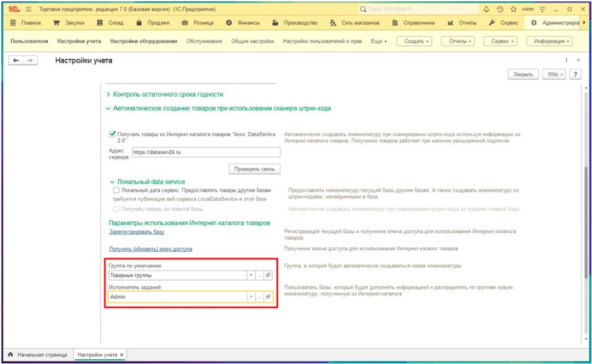This screenshot has height=364, width=592.
Task: Open the Еще dropdown in command bar
Action: 379,41
